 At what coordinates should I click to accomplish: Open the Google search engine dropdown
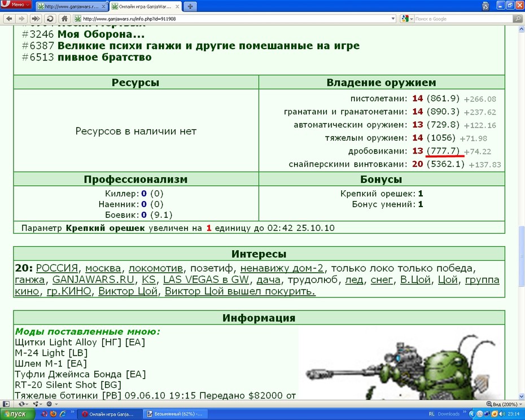pyautogui.click(x=407, y=19)
